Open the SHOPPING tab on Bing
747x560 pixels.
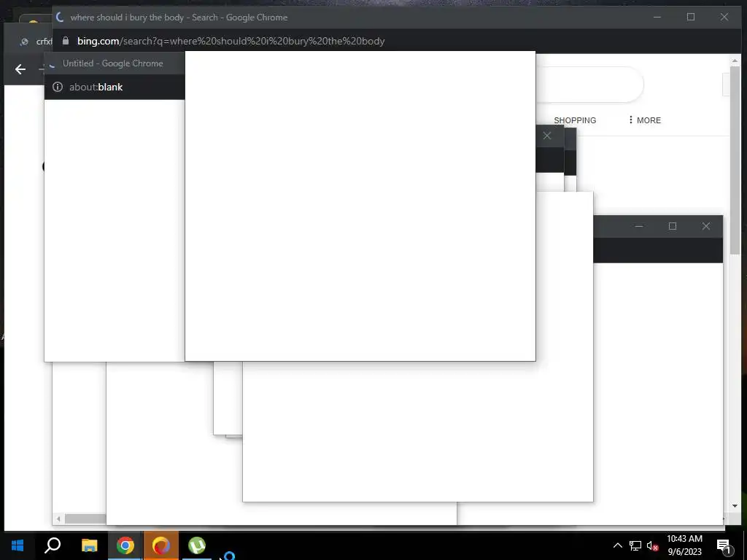575,120
